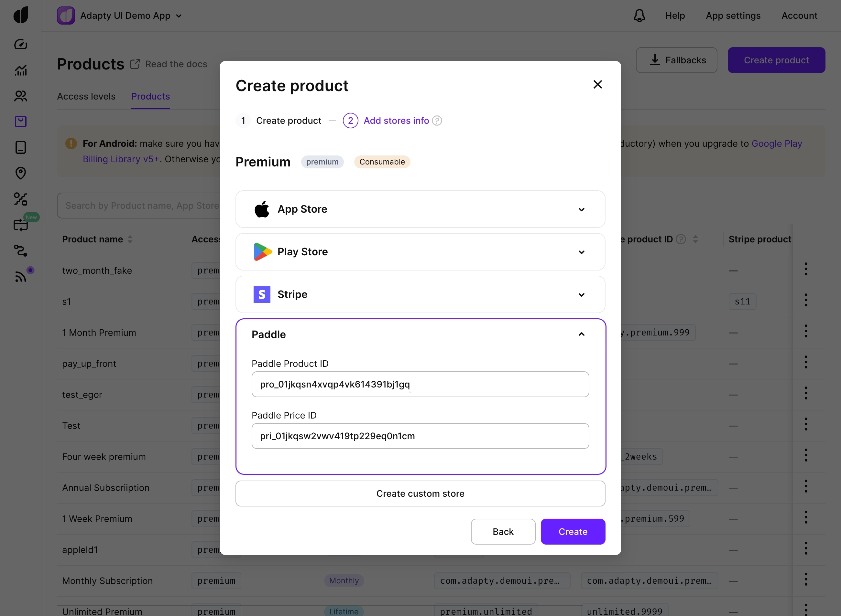Viewport: 841px width, 616px height.
Task: Collapse the Paddle store section
Action: click(581, 334)
